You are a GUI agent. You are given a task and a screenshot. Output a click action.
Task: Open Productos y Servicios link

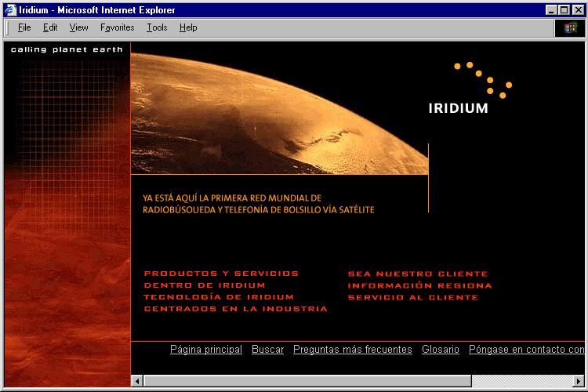click(x=221, y=274)
